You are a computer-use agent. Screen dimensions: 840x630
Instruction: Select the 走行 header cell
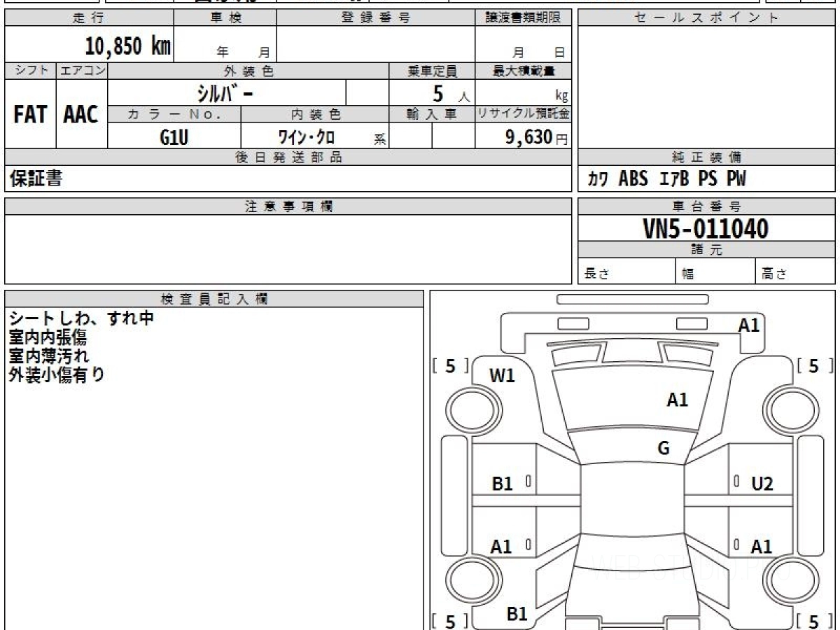tap(88, 18)
